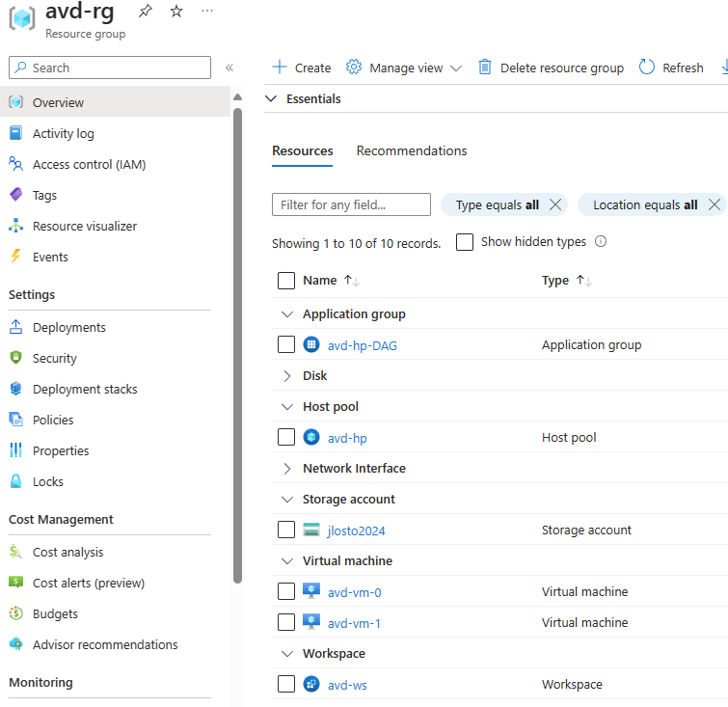Click the Activity log icon in sidebar

[x=15, y=133]
